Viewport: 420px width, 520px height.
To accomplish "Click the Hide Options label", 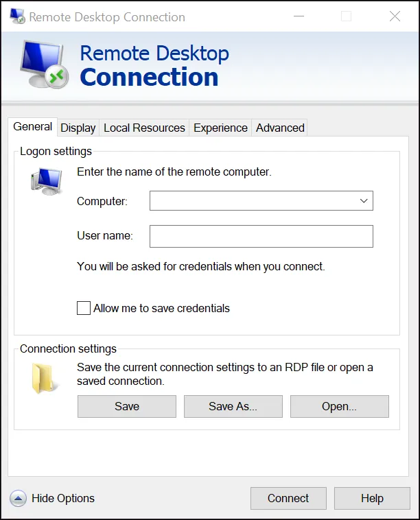I will tap(63, 498).
